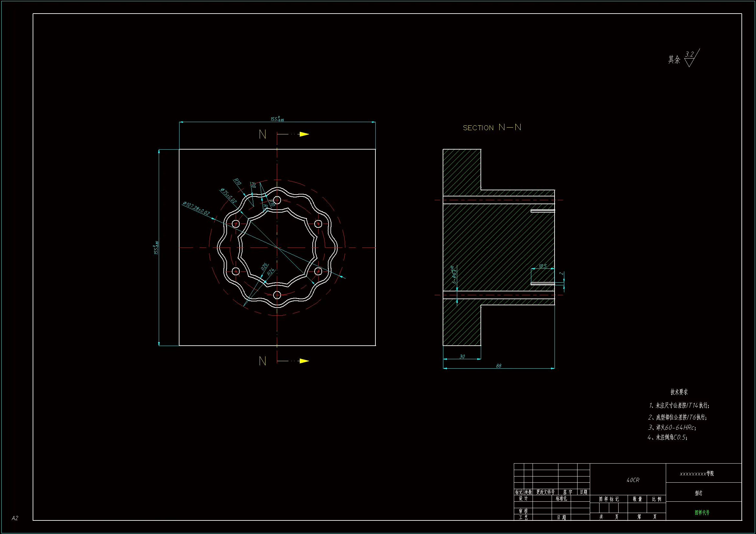Select the 88 length dimension in section
The height and width of the screenshot is (534, 756).
click(x=499, y=366)
